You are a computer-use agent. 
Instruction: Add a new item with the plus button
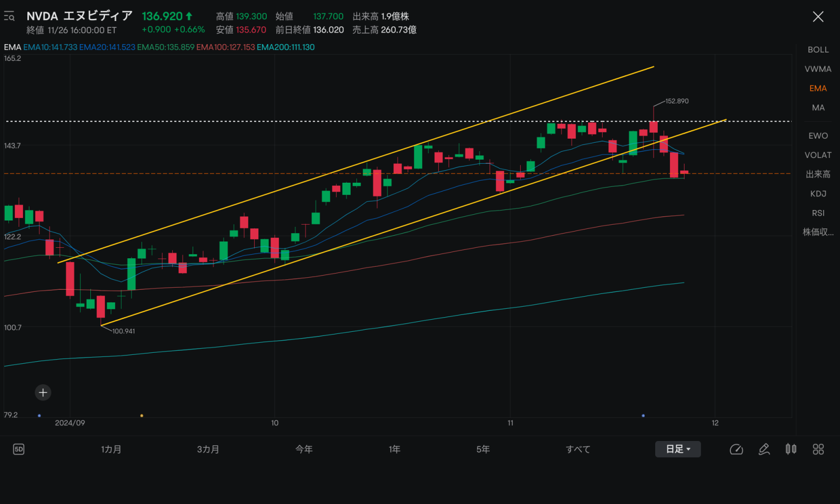click(43, 392)
